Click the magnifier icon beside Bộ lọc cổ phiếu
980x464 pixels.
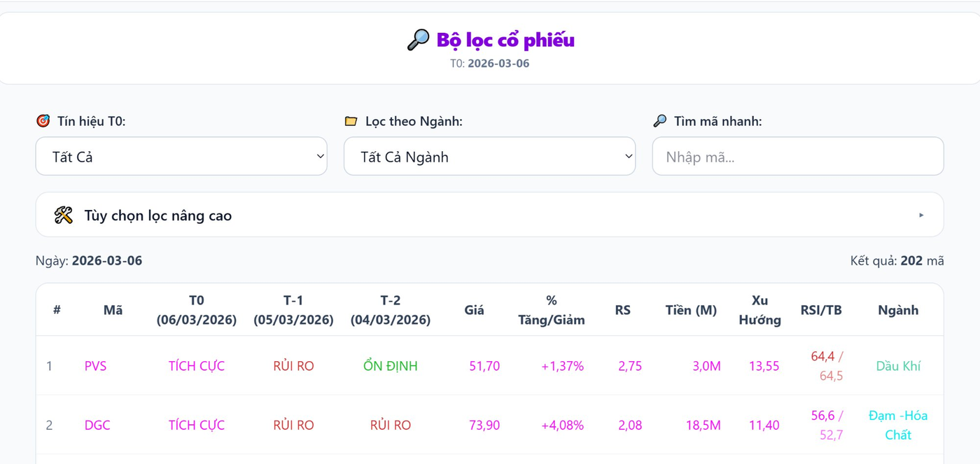[x=418, y=40]
